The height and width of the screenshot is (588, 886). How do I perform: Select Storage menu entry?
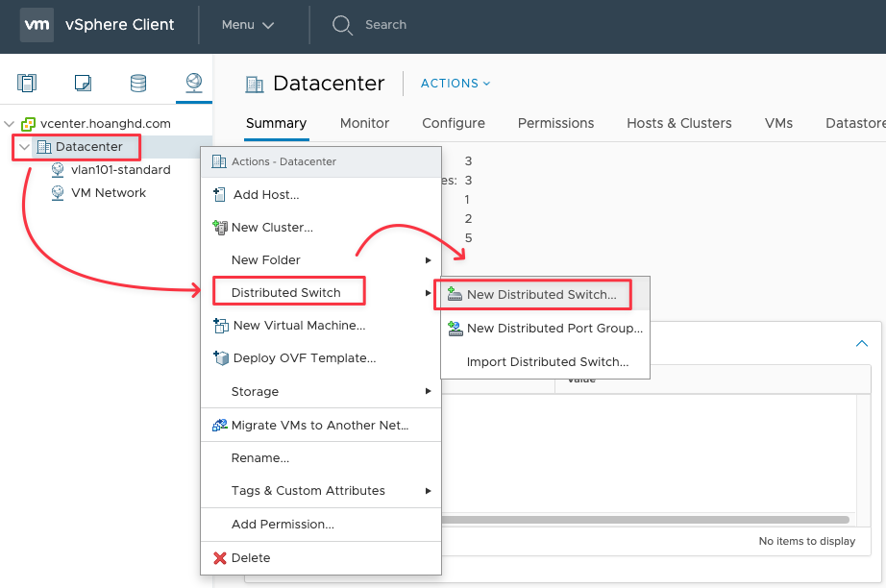321,391
